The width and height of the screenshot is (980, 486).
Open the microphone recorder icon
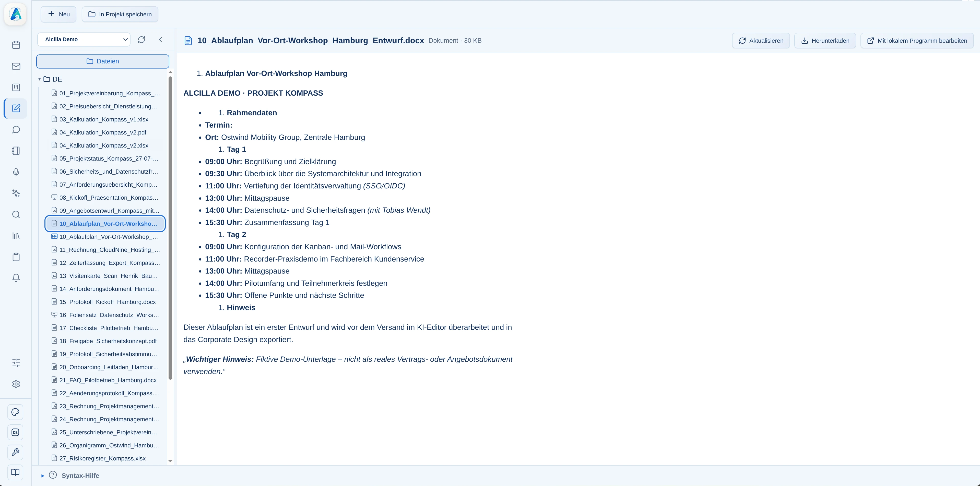tap(16, 172)
